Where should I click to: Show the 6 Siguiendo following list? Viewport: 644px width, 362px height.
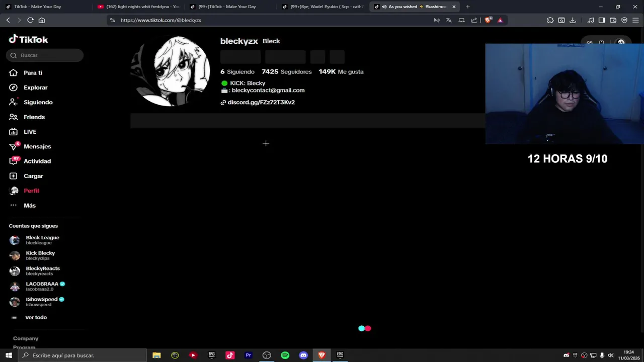pyautogui.click(x=237, y=72)
